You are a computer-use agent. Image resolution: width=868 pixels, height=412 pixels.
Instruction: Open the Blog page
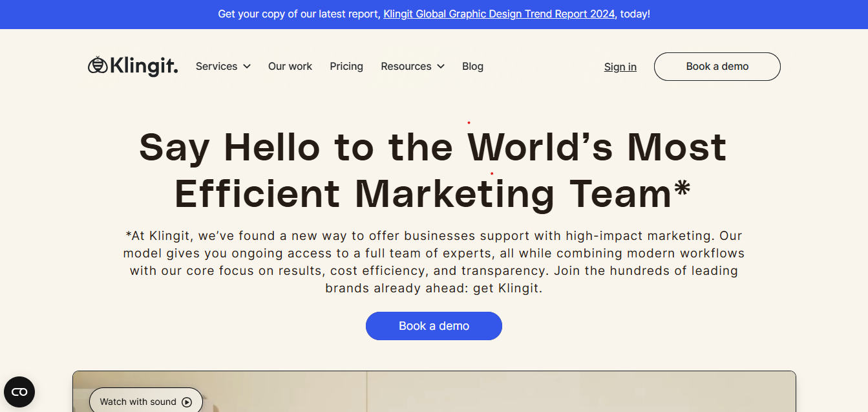point(472,67)
